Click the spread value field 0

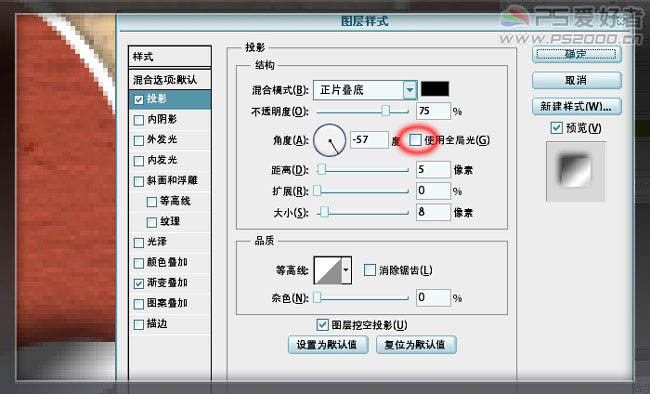tap(433, 191)
